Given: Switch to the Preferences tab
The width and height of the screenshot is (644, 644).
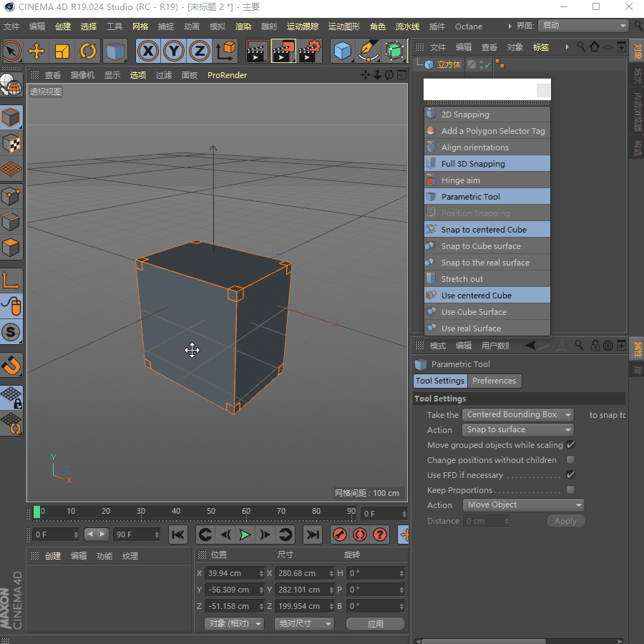Looking at the screenshot, I should tap(494, 381).
